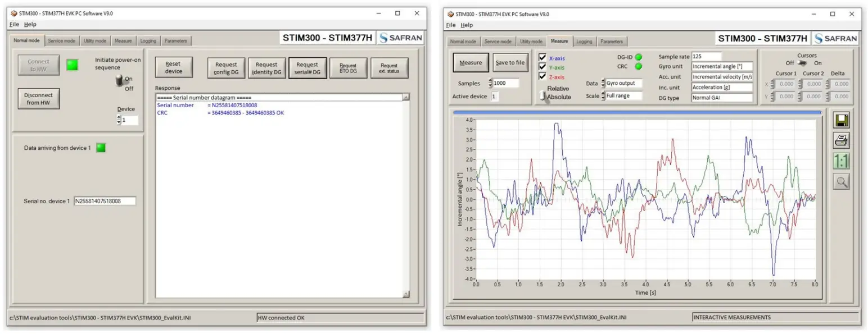Open the Logging tab in the Measure window
Screen dimensions: 868x334
584,42
